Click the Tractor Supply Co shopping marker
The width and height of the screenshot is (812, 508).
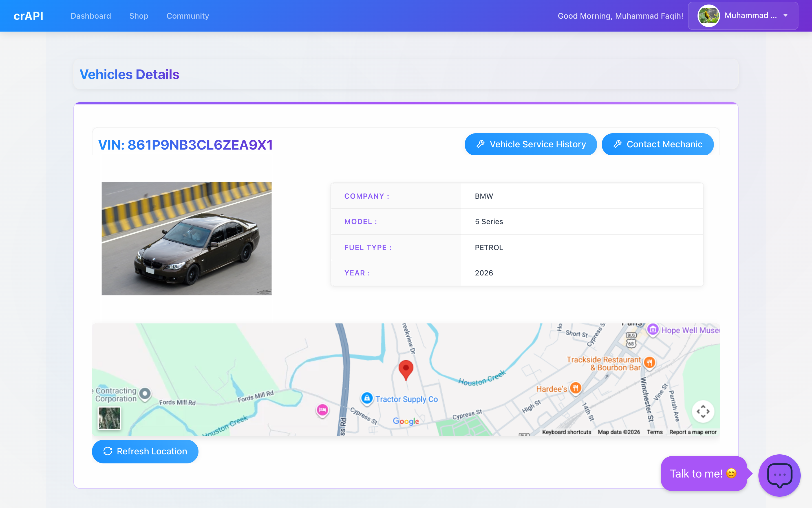coord(367,398)
